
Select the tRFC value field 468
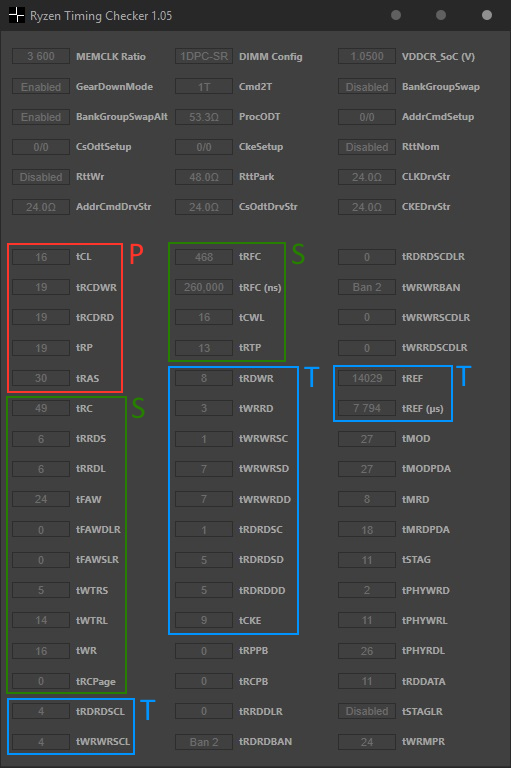(204, 257)
